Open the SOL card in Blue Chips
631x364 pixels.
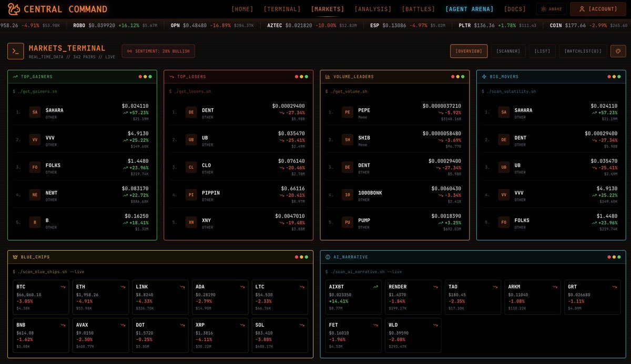[x=280, y=335]
